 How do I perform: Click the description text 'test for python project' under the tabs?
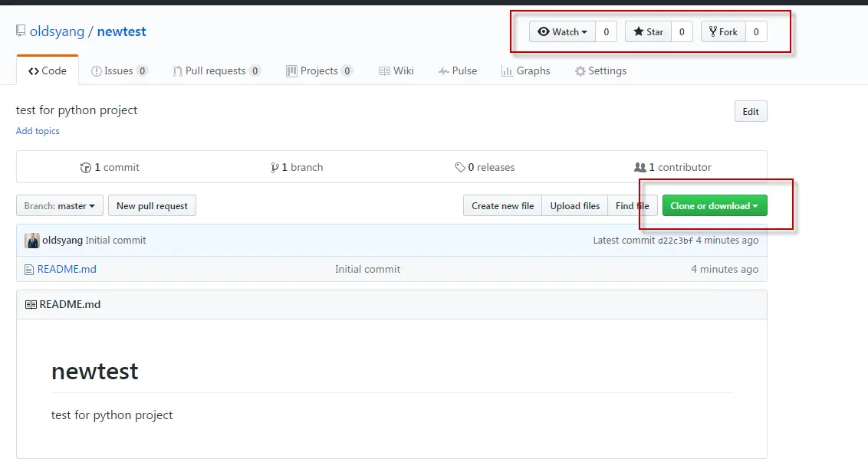(77, 110)
